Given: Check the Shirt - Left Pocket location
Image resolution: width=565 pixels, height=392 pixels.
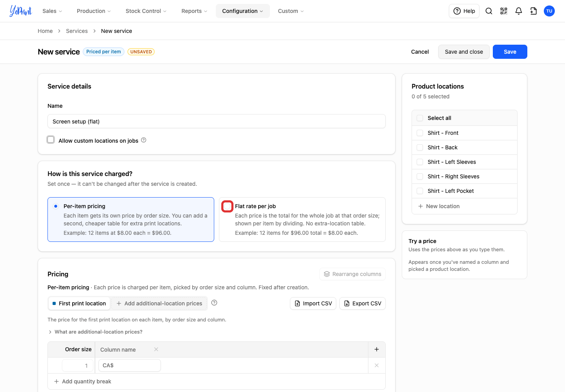Looking at the screenshot, I should (420, 191).
